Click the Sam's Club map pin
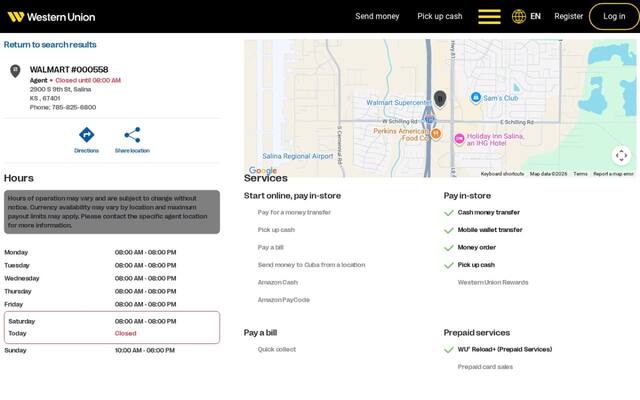Image resolution: width=640 pixels, height=400 pixels. point(476,98)
